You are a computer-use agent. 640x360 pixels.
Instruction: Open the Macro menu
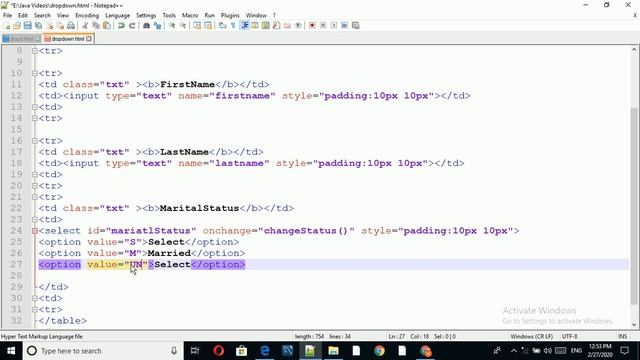click(190, 16)
